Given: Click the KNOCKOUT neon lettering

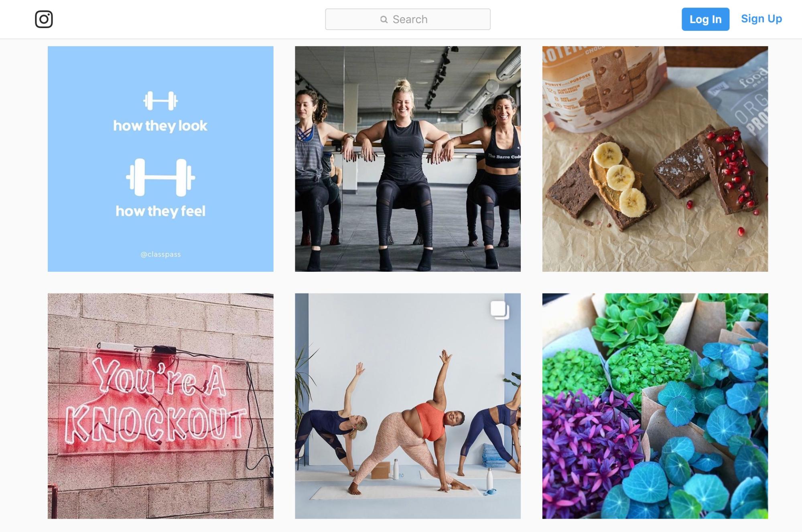Looking at the screenshot, I should pos(156,424).
